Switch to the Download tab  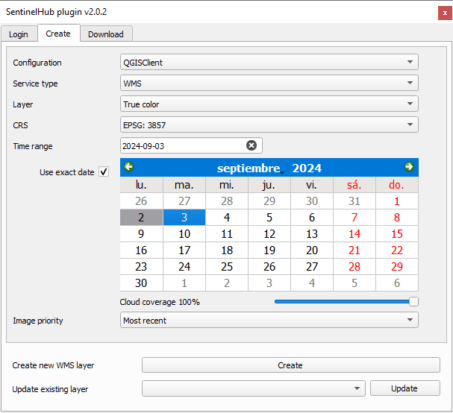click(106, 34)
